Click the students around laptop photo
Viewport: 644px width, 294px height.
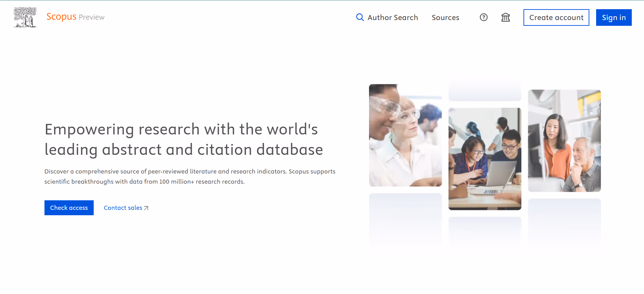pyautogui.click(x=485, y=159)
